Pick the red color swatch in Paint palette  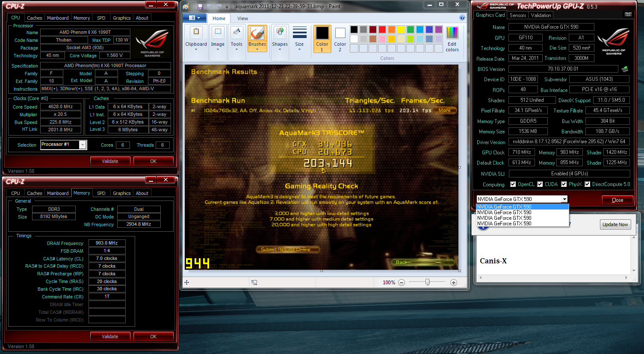point(382,29)
